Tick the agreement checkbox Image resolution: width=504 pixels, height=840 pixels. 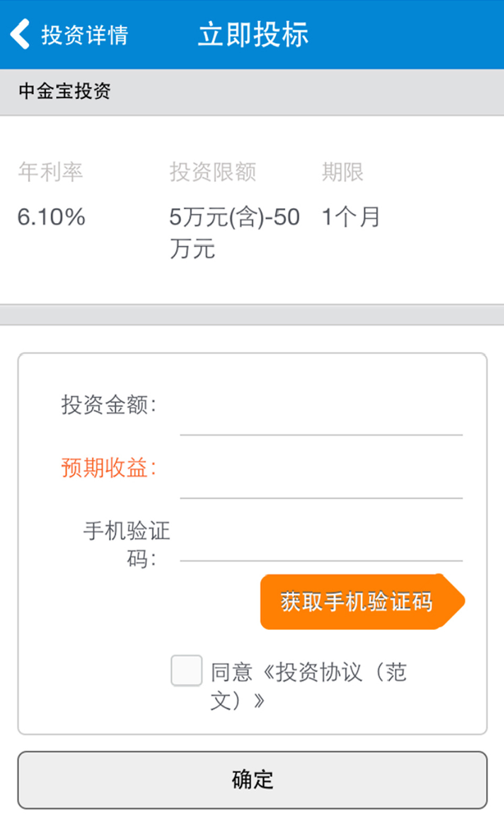click(186, 670)
